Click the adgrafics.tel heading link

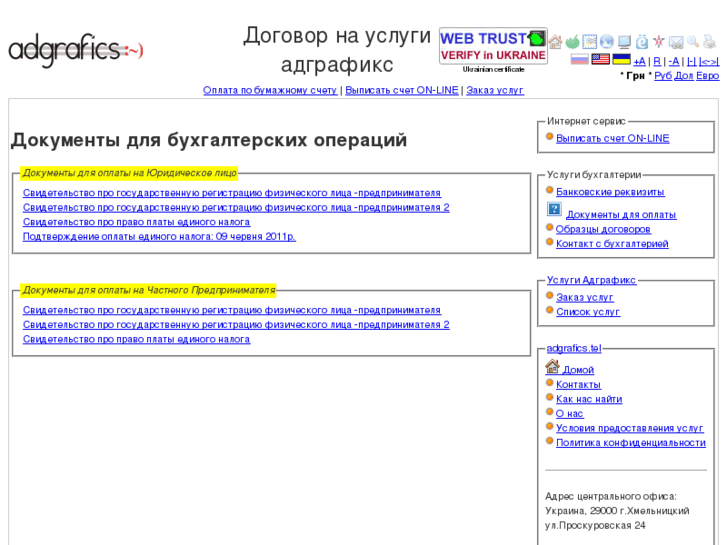(x=574, y=348)
